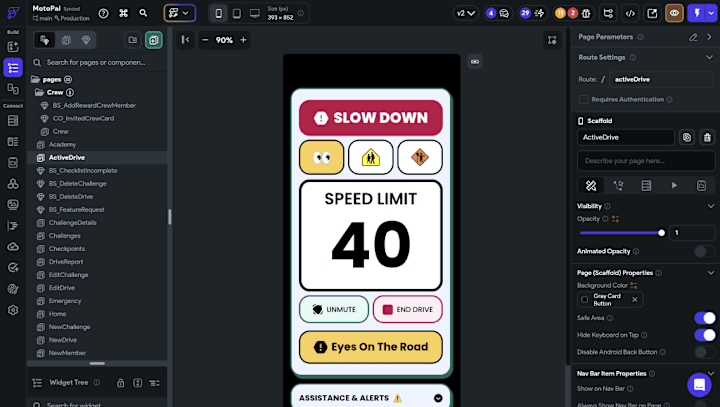Duplicate the ActiveDrive scaffold icon
720x407 pixels.
pyautogui.click(x=686, y=137)
